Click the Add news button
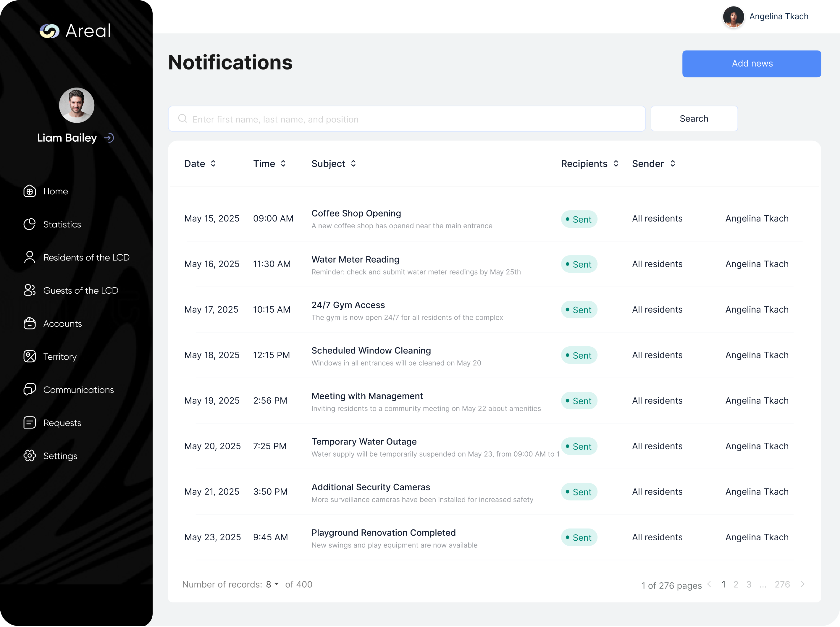The height and width of the screenshot is (627, 840). click(752, 64)
